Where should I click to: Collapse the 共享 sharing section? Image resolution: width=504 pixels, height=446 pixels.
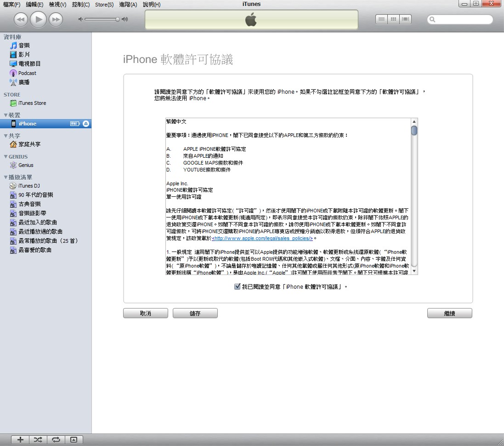6,136
